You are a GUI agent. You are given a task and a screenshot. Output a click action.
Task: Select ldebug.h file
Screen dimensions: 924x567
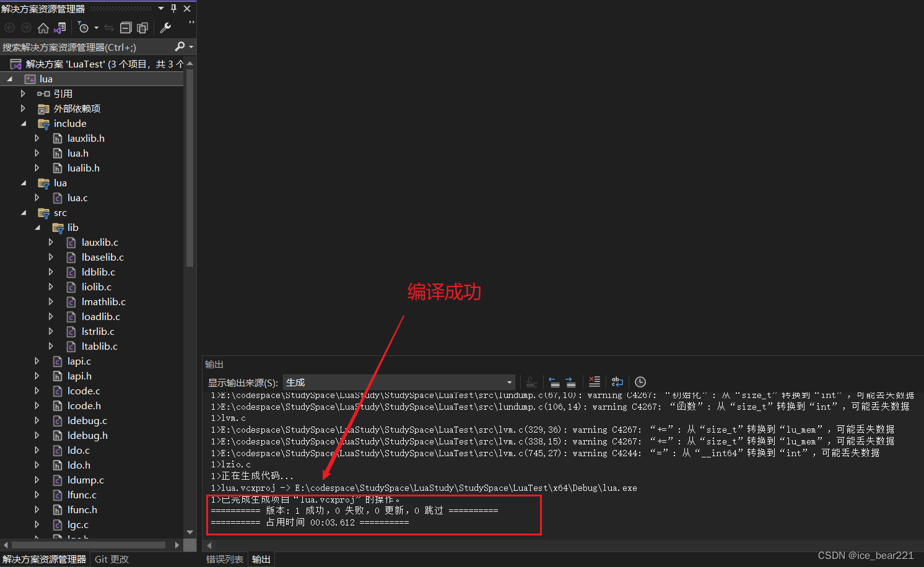(87, 436)
